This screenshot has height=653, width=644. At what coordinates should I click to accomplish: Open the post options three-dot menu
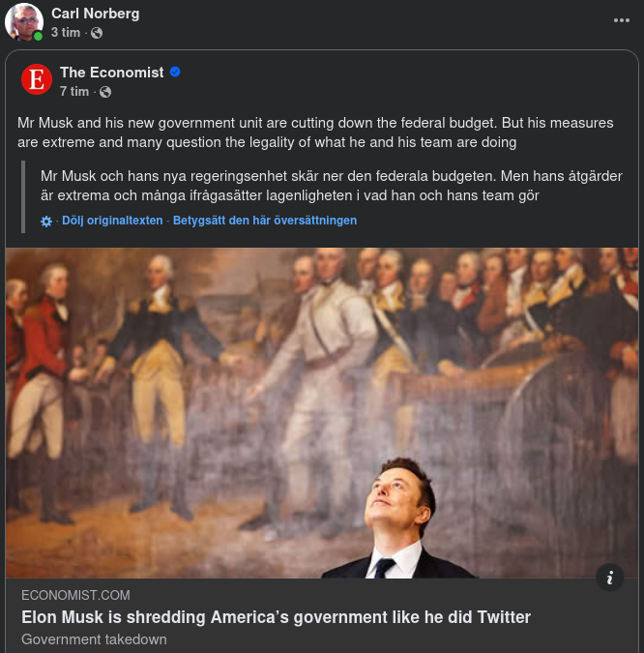[621, 20]
